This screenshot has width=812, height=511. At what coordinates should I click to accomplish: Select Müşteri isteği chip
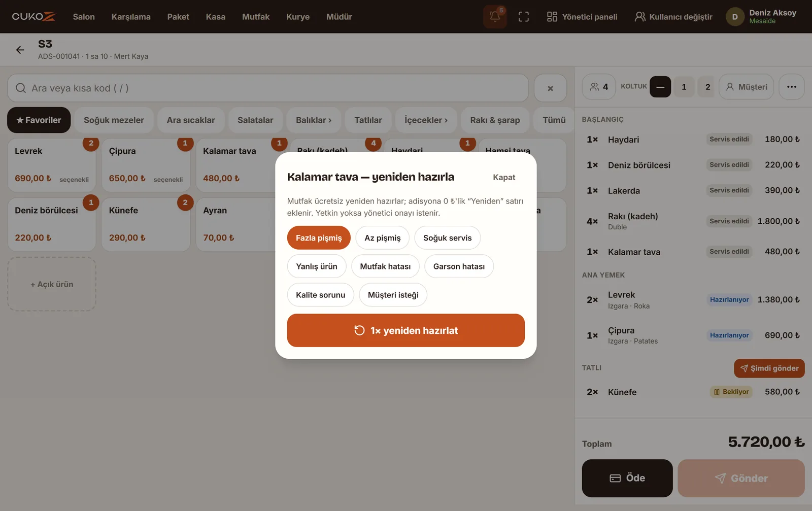[x=393, y=295]
